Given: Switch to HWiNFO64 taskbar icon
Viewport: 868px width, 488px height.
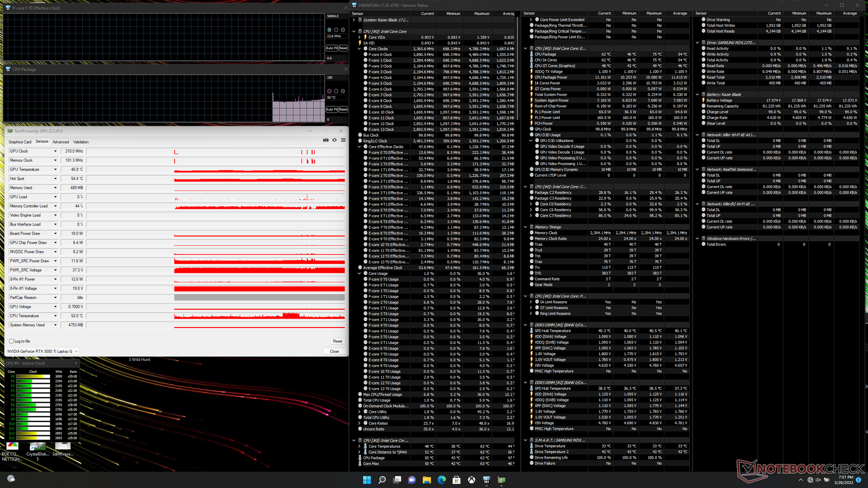Looking at the screenshot, I should pos(486,479).
